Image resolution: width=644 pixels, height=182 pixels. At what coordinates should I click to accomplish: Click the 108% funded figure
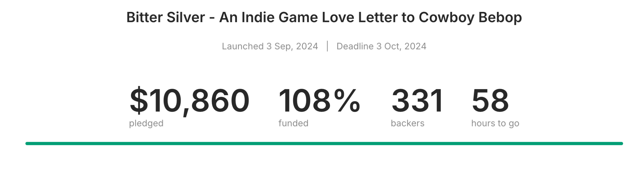(319, 101)
